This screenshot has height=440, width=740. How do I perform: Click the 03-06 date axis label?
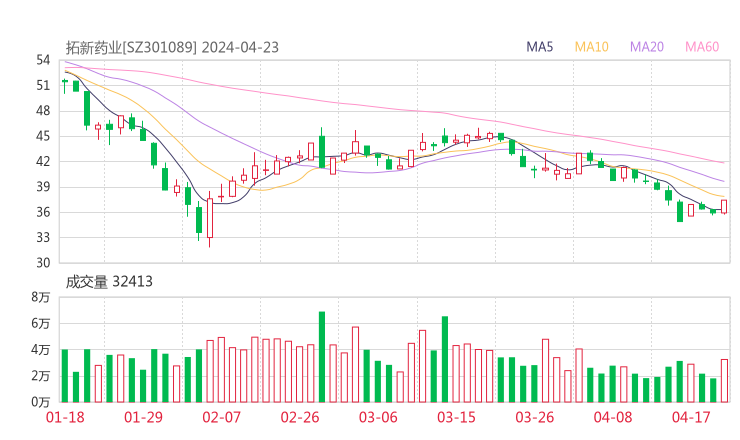pyautogui.click(x=378, y=417)
